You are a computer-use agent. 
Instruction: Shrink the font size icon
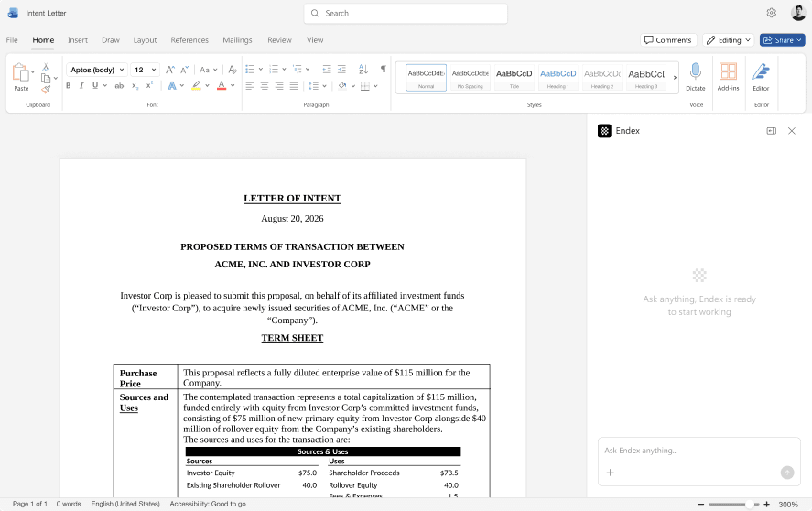184,70
